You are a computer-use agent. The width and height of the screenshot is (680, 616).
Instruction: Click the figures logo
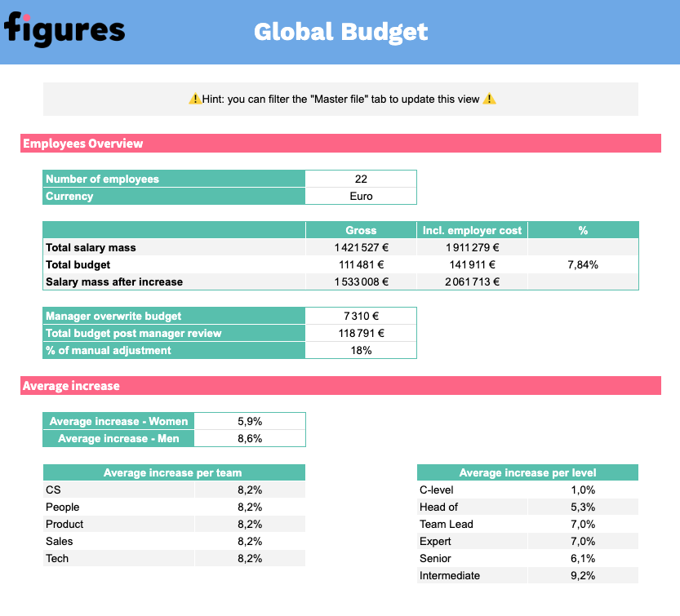[64, 30]
